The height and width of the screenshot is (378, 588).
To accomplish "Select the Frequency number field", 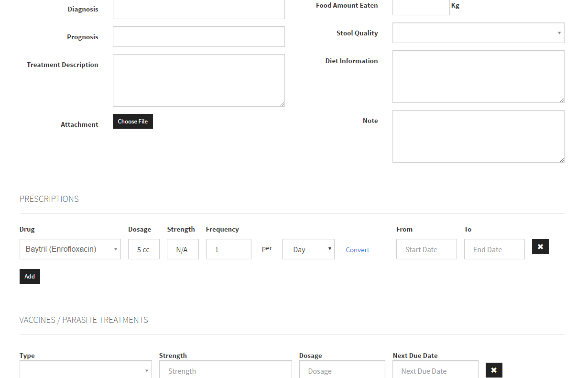I will [x=229, y=249].
